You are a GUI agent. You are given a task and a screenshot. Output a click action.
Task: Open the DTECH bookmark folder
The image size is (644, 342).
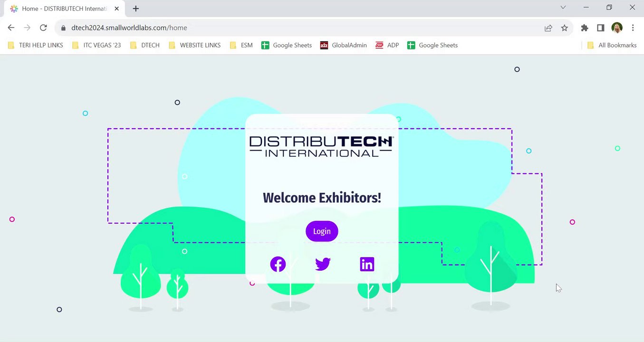coord(145,45)
